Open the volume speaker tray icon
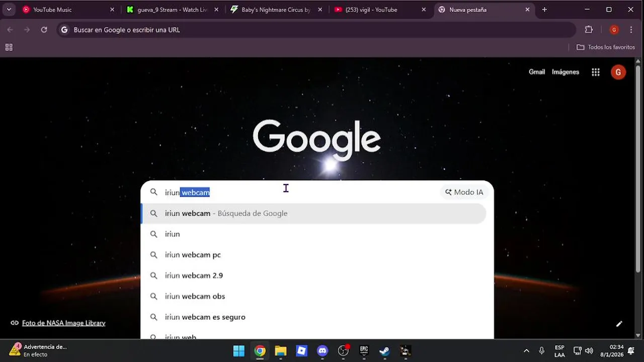The image size is (644, 362). click(x=589, y=350)
